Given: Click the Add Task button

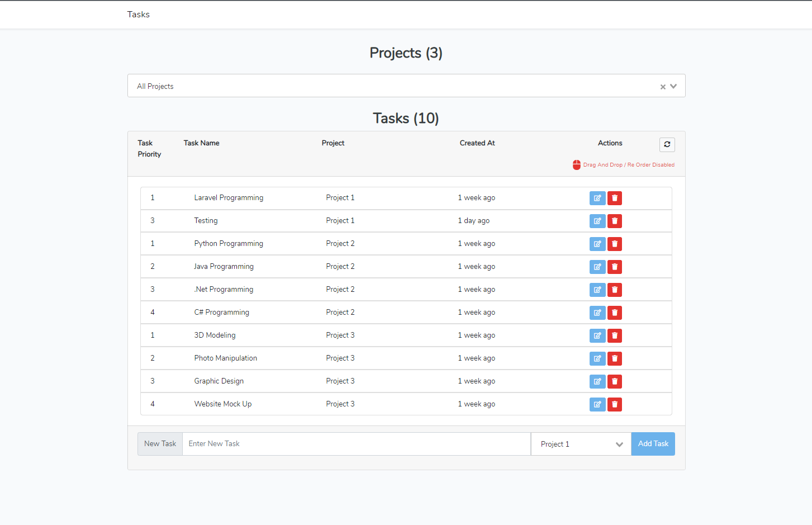Looking at the screenshot, I should tap(653, 443).
